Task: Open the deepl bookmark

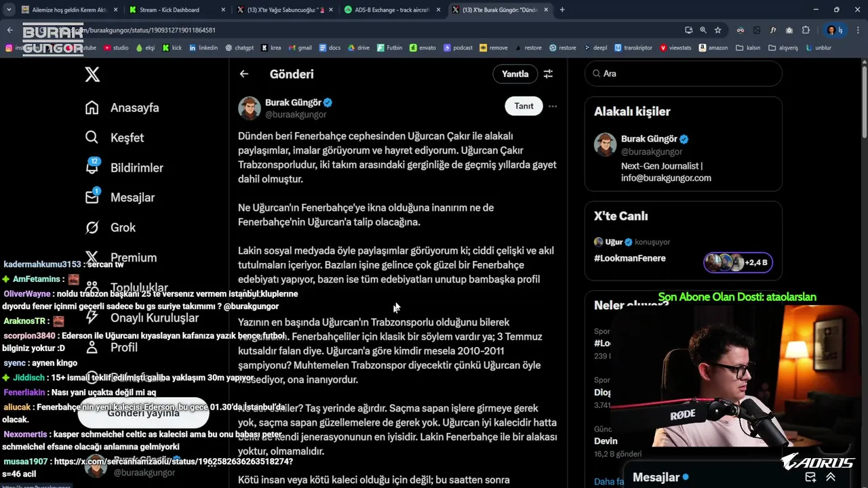Action: click(595, 48)
